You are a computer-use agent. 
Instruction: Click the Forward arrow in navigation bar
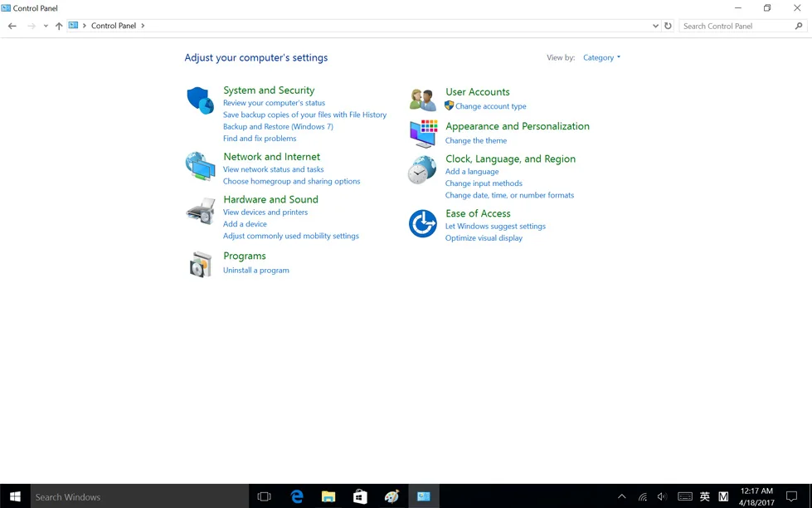[31, 26]
